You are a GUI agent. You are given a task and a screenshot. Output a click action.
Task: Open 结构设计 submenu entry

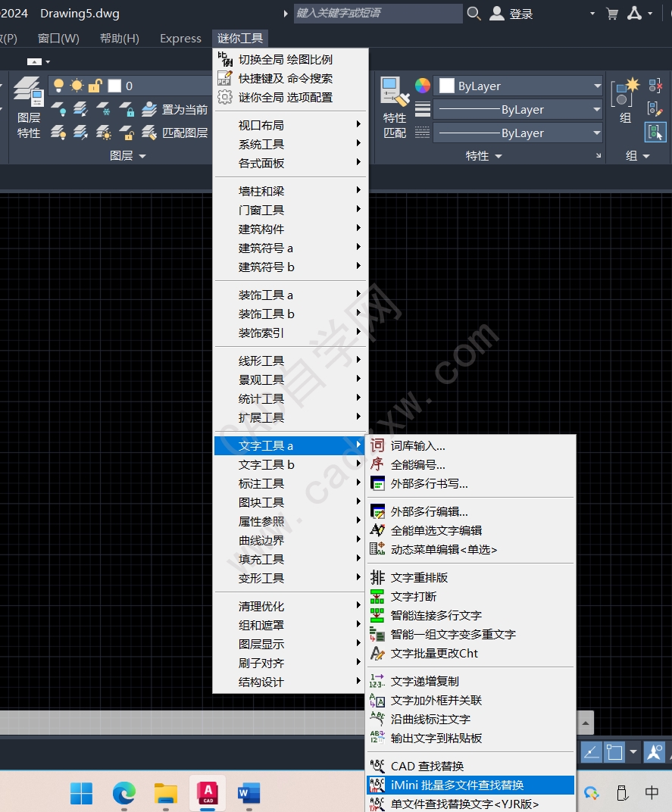click(290, 682)
